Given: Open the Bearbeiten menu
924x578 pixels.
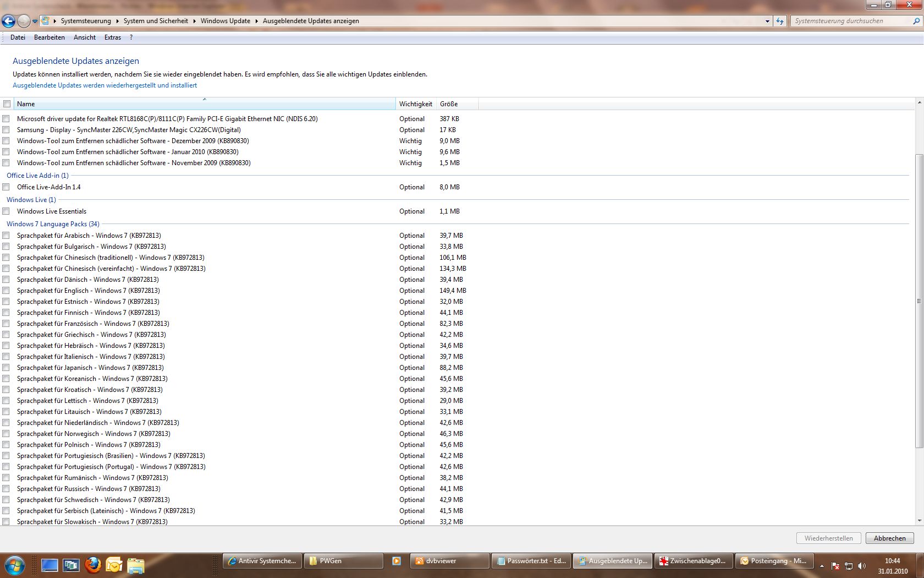Looking at the screenshot, I should click(x=50, y=37).
